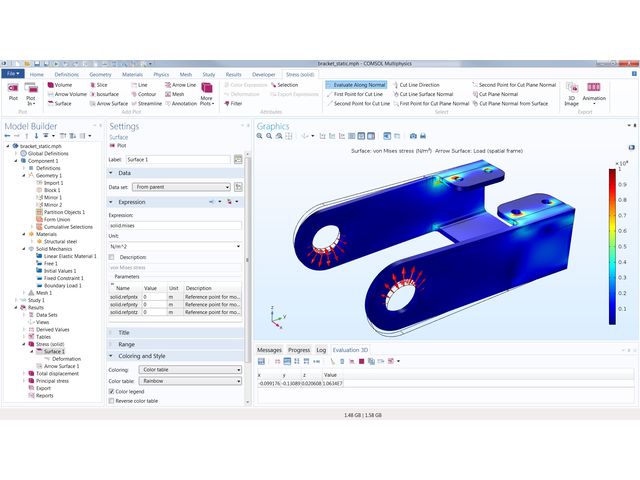This screenshot has height=480, width=640.
Task: Toggle Evaluate Along Normal option
Action: click(x=357, y=85)
